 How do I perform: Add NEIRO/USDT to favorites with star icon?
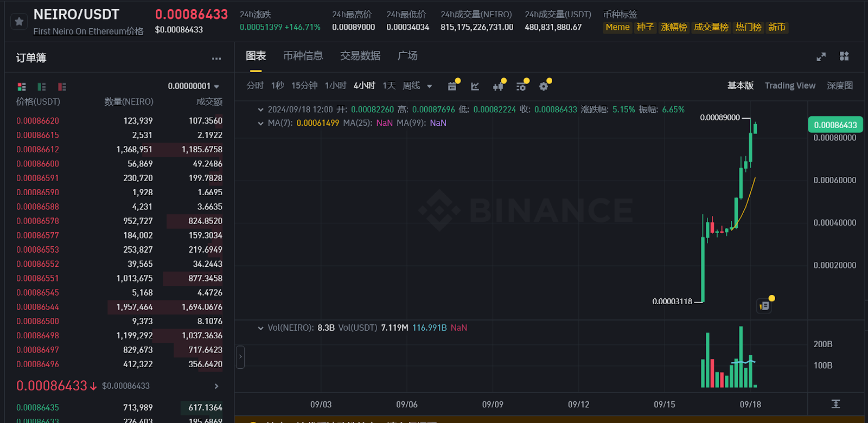click(19, 22)
